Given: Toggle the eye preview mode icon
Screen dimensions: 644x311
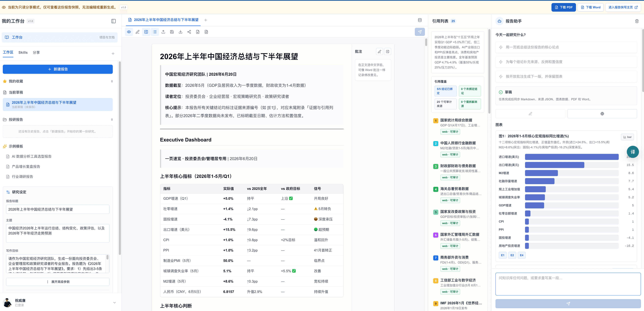Looking at the screenshot, I should pos(129,32).
